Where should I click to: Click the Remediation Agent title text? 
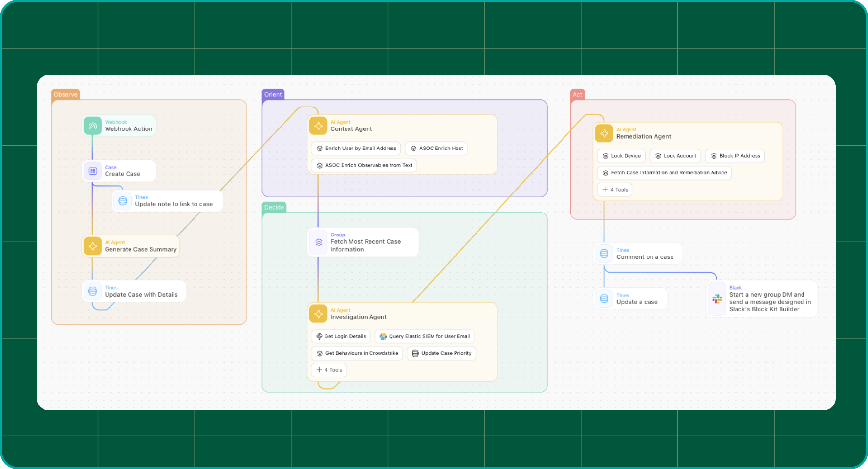pos(644,137)
